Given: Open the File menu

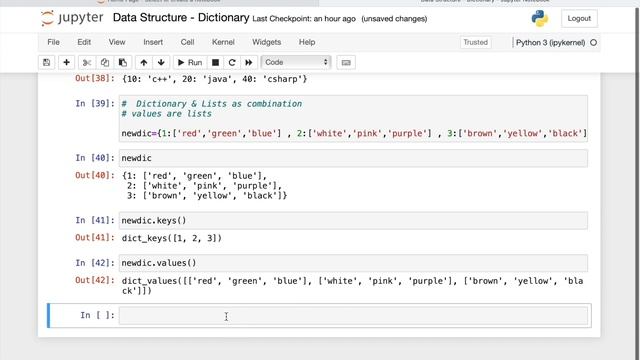Looking at the screenshot, I should point(53,42).
